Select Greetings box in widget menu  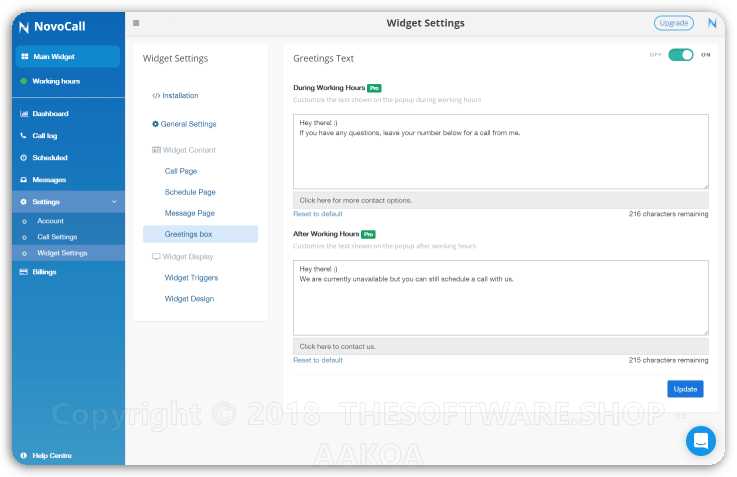(200, 234)
